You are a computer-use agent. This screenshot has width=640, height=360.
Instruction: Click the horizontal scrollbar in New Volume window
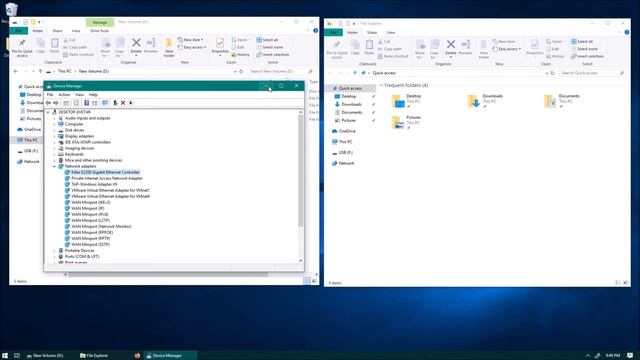click(167, 275)
